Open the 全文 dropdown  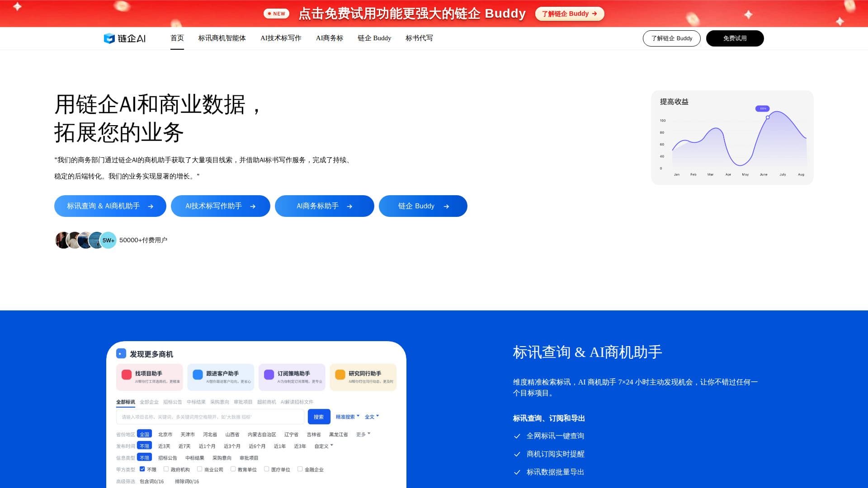[x=372, y=417]
